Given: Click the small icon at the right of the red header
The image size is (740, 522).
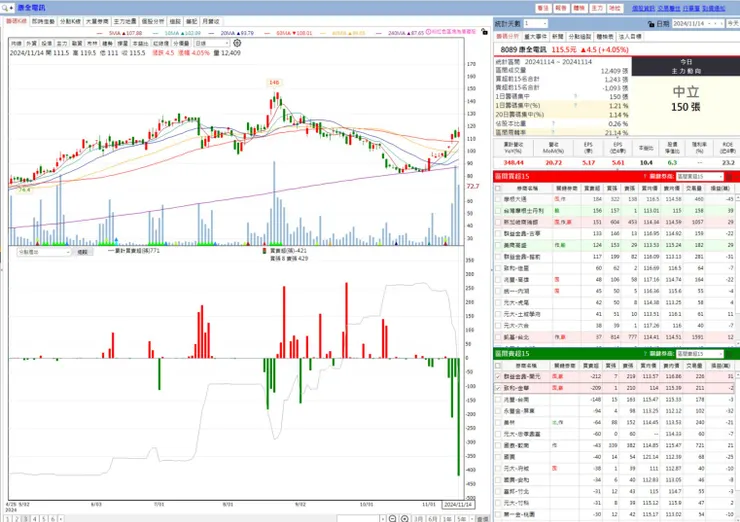Looking at the screenshot, I should click(730, 177).
